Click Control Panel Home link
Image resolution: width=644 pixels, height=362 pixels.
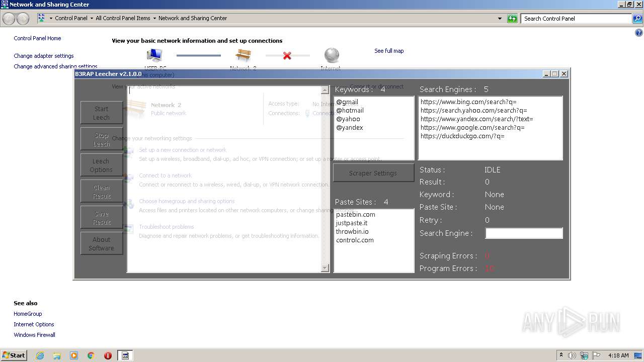37,38
